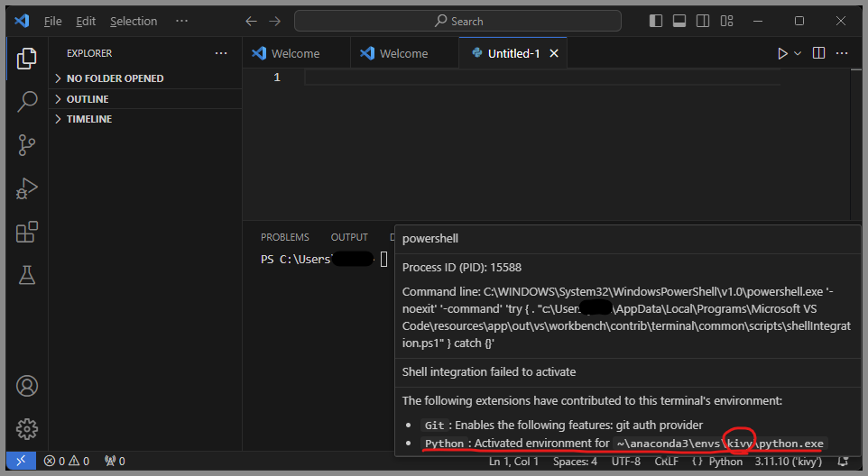Open the Accounts menu
868x476 pixels.
26,386
